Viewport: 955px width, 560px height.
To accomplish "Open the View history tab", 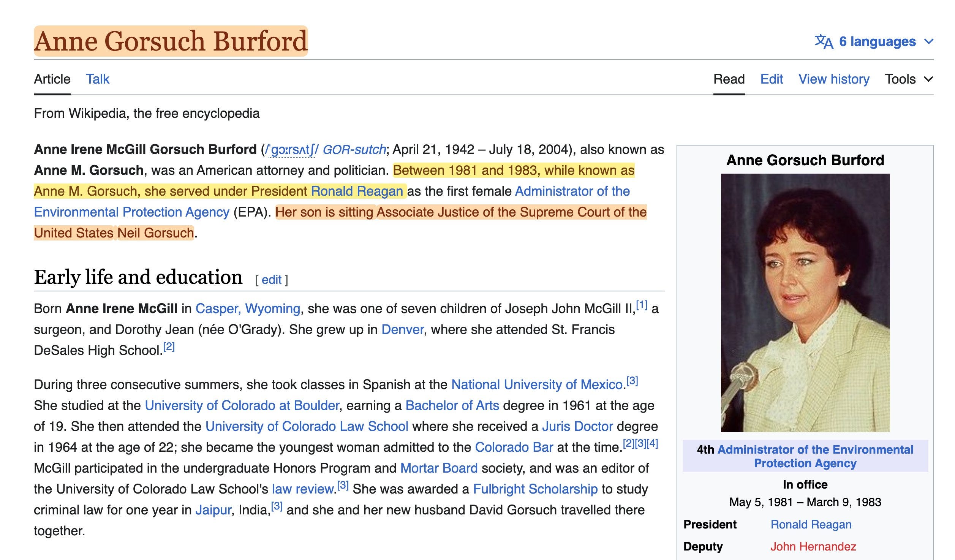I will pos(834,79).
